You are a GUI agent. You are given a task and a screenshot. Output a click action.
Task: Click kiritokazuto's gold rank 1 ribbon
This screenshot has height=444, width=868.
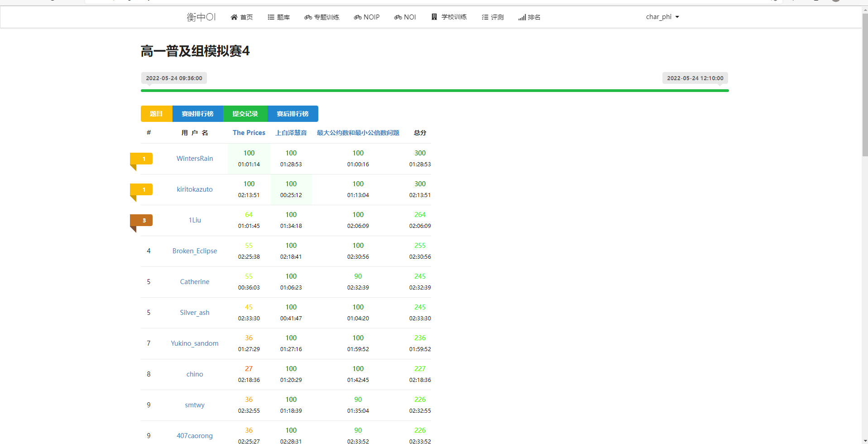[x=141, y=193]
